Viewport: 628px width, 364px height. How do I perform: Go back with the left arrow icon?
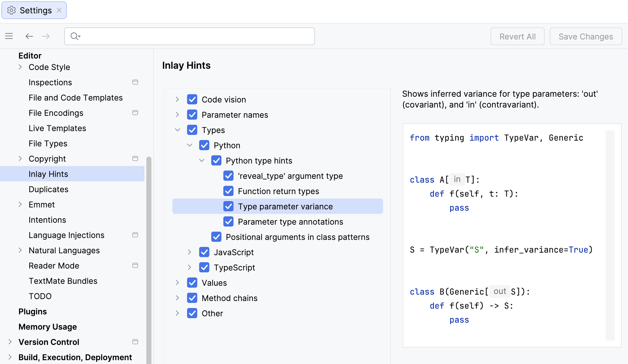(29, 36)
